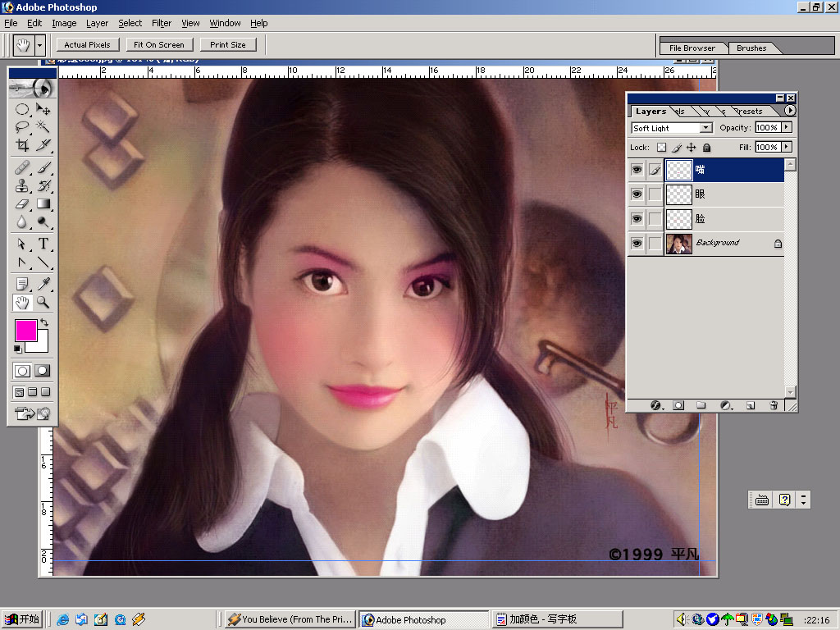Select the Line tool

[43, 262]
